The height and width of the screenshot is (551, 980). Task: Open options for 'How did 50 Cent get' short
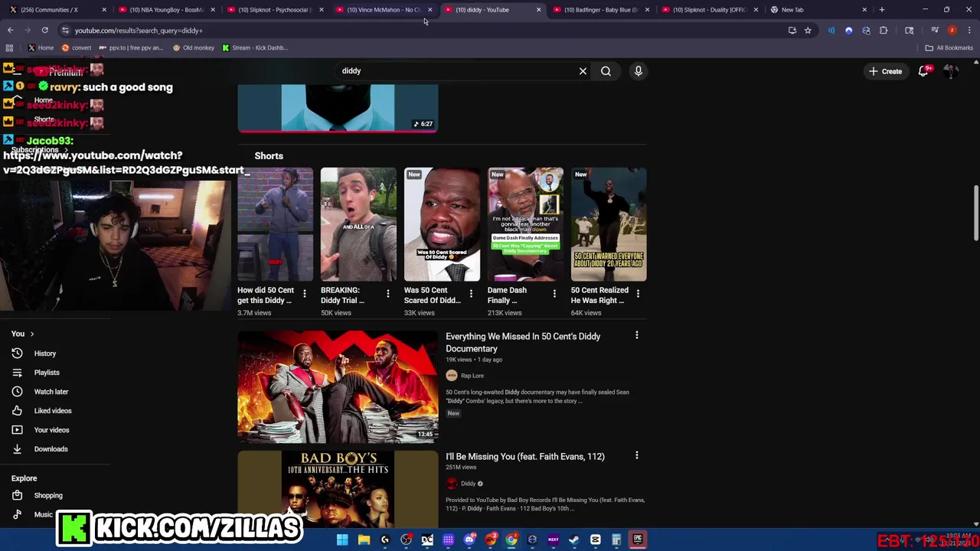click(x=304, y=293)
